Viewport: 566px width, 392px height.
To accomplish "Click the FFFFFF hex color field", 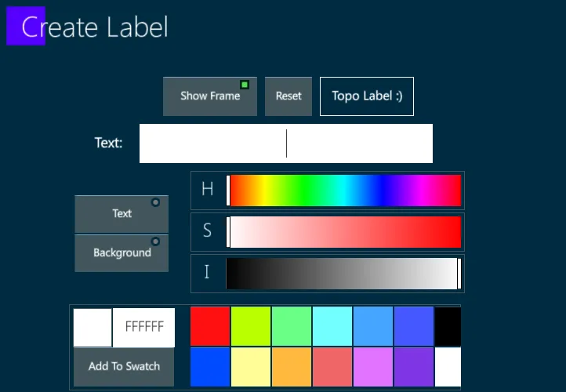I will point(144,328).
